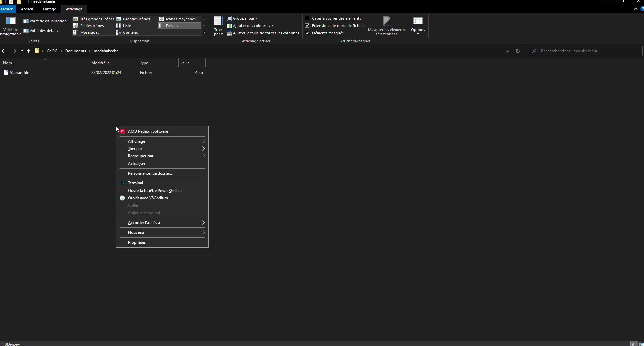Click Masquer les éléments sélectionnés
The image size is (644, 346).
point(387,26)
